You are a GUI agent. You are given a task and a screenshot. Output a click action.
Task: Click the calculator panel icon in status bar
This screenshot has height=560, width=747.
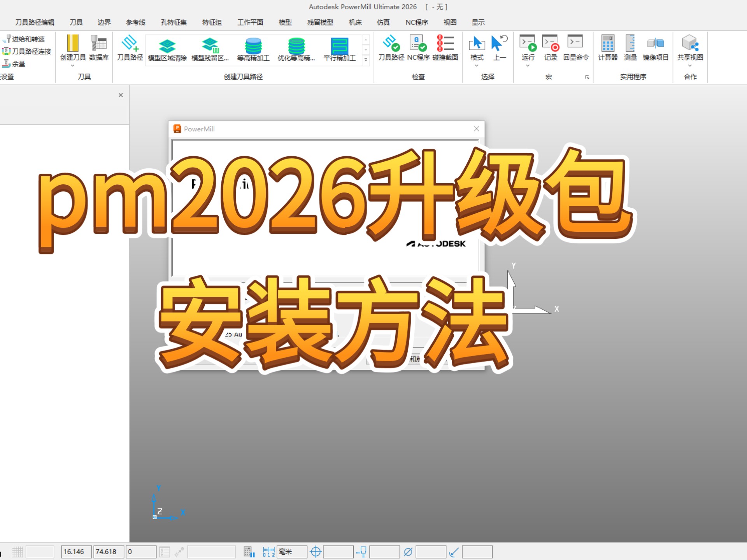point(249,552)
